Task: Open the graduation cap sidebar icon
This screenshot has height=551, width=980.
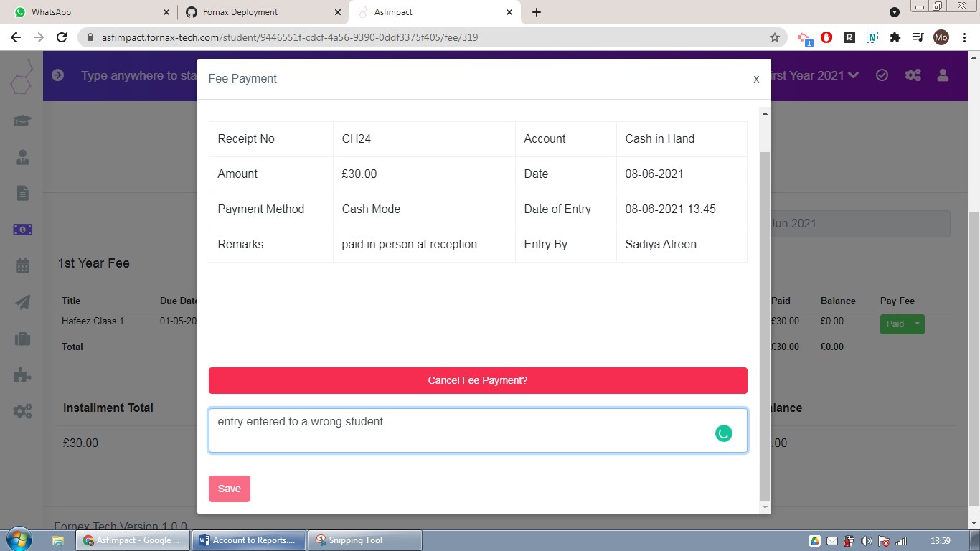Action: point(22,121)
